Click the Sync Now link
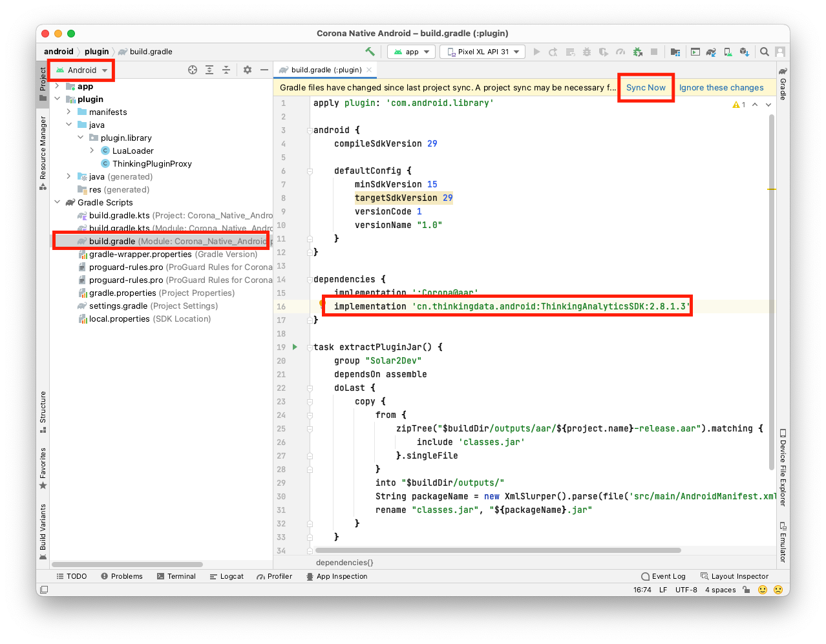Screen dimensions: 826x644 point(646,88)
